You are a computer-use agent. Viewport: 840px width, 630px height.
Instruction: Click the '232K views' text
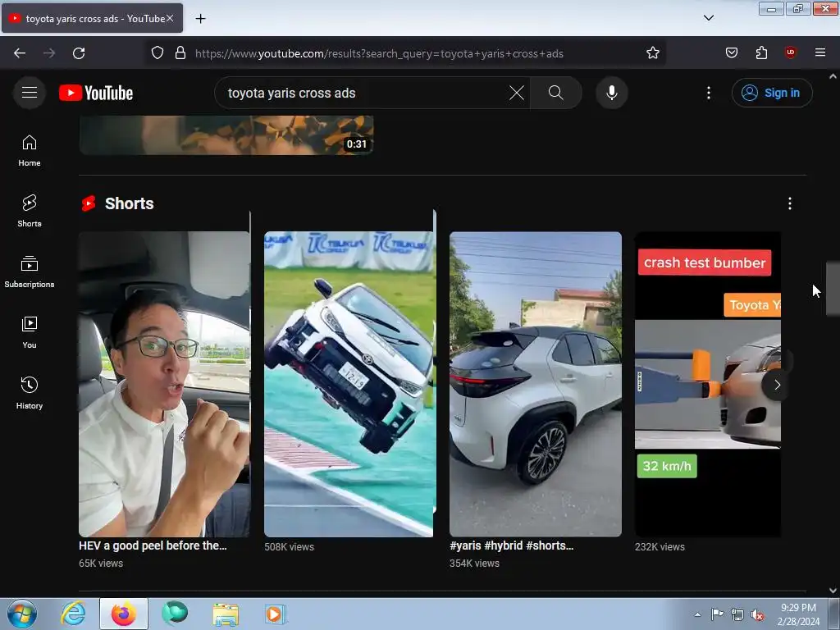(x=660, y=547)
